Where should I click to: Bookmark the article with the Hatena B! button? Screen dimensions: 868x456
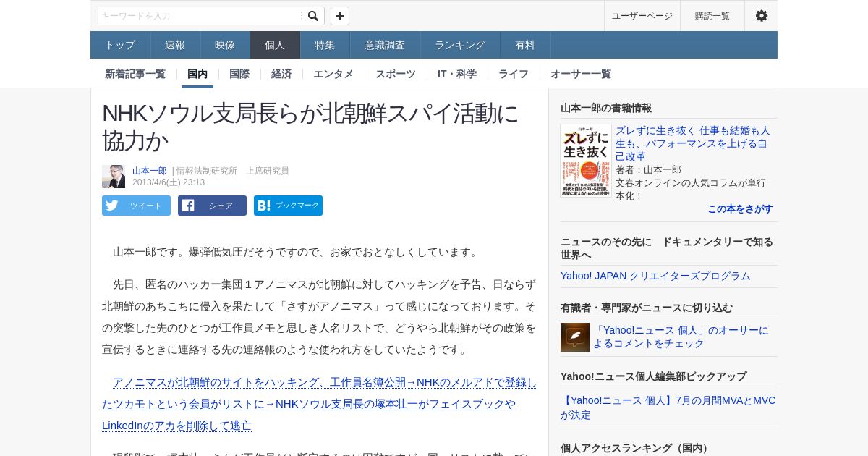click(288, 206)
